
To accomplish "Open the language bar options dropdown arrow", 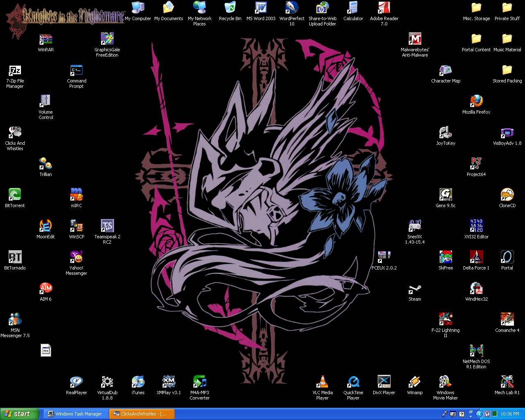I will point(470,416).
